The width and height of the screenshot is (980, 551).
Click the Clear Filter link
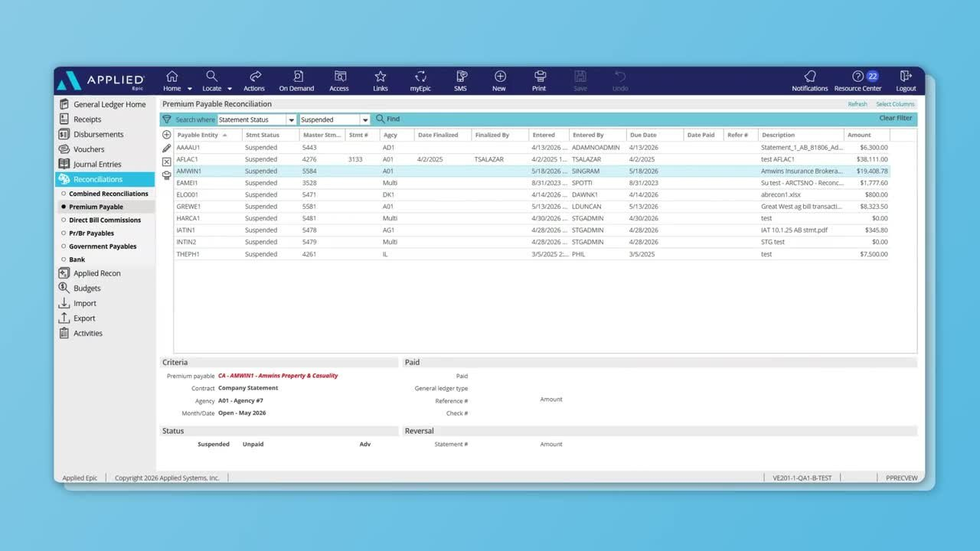[896, 119]
